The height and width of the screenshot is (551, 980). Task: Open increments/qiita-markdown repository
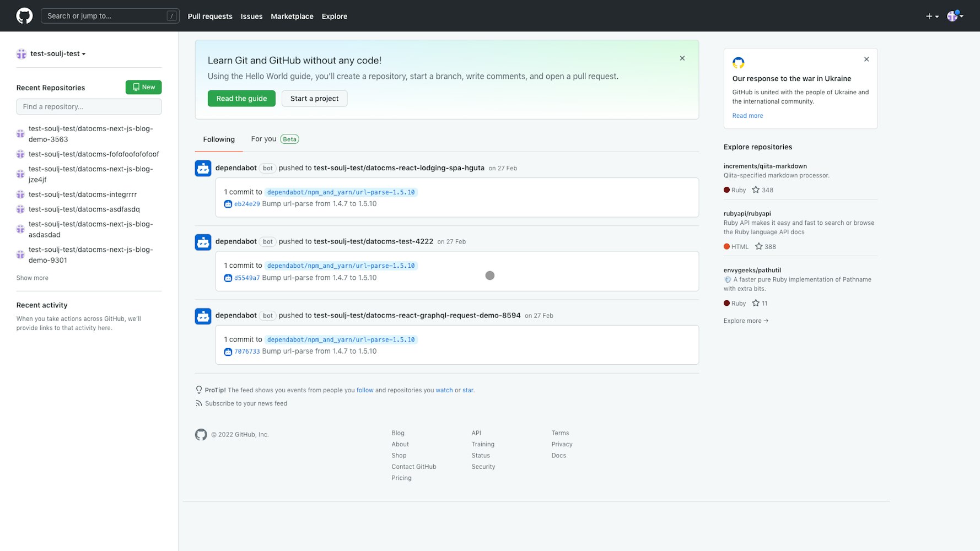coord(765,166)
